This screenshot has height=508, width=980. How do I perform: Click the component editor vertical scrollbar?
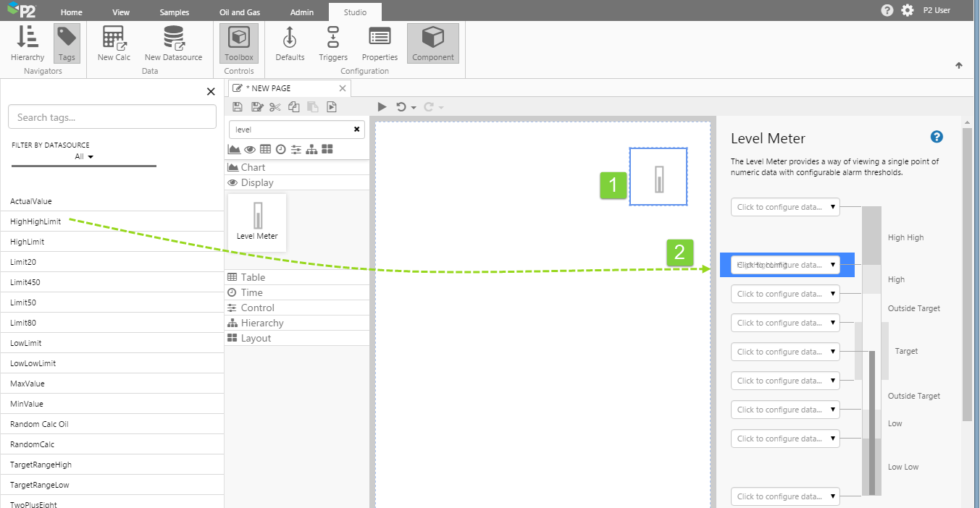tap(966, 275)
